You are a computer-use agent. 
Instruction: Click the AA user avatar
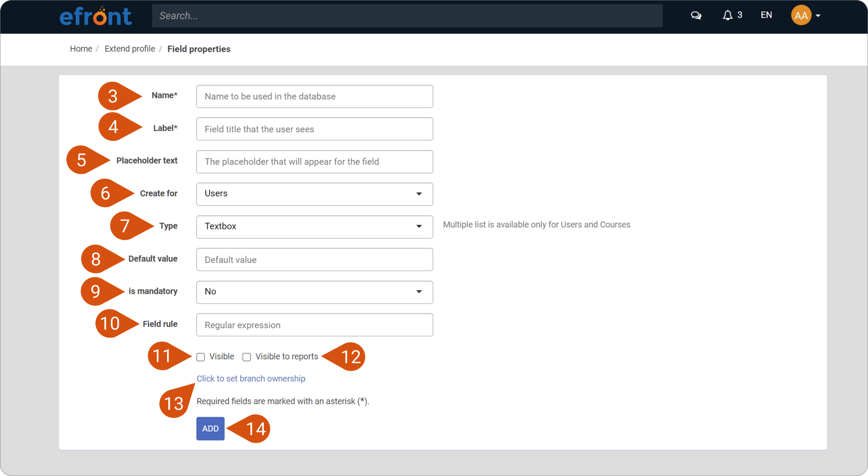point(801,15)
